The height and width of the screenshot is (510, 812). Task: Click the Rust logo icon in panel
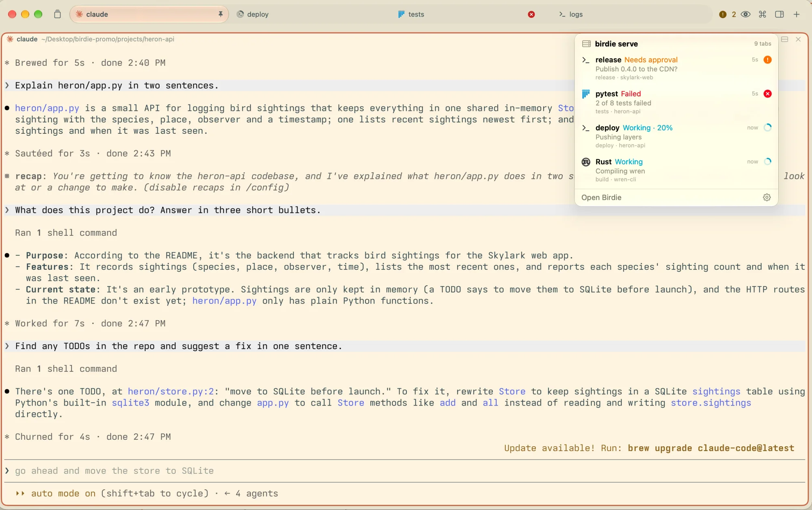coord(586,162)
